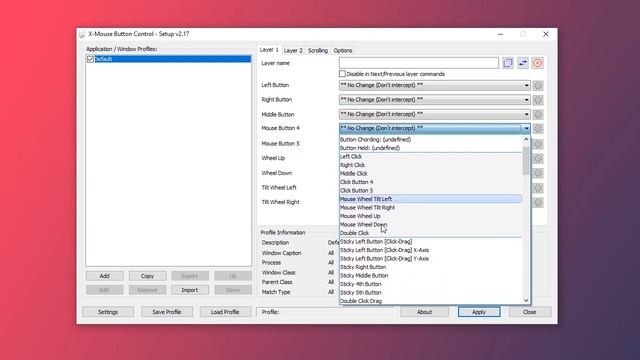The width and height of the screenshot is (640, 360).
Task: Open gear settings for Middle Button
Action: coord(538,115)
